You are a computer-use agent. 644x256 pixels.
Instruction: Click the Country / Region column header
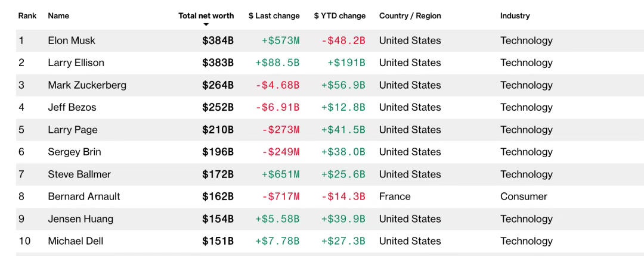pyautogui.click(x=410, y=15)
